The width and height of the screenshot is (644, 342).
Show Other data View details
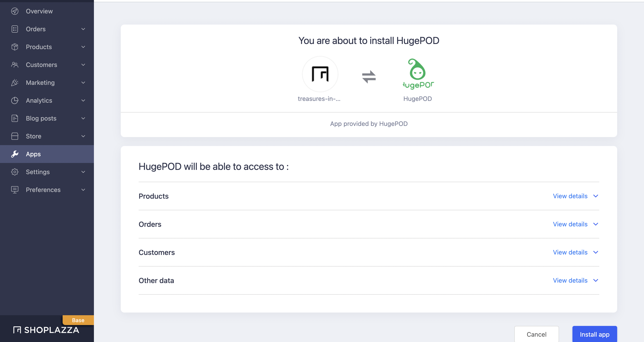coord(575,280)
